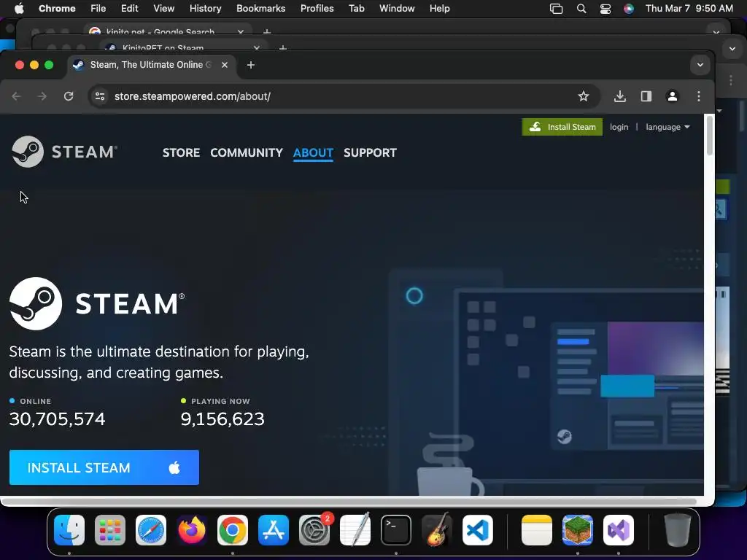This screenshot has height=560, width=747.
Task: Open Launchpad from the dock
Action: pyautogui.click(x=110, y=530)
